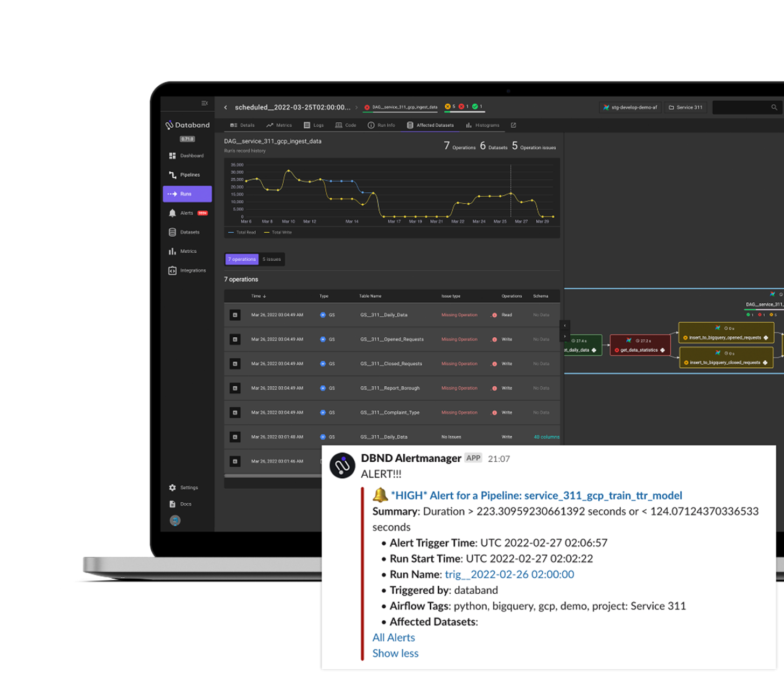The image size is (784, 673).
Task: Click the Missing Operation text for GS_311_Report_Borough
Action: click(x=459, y=388)
